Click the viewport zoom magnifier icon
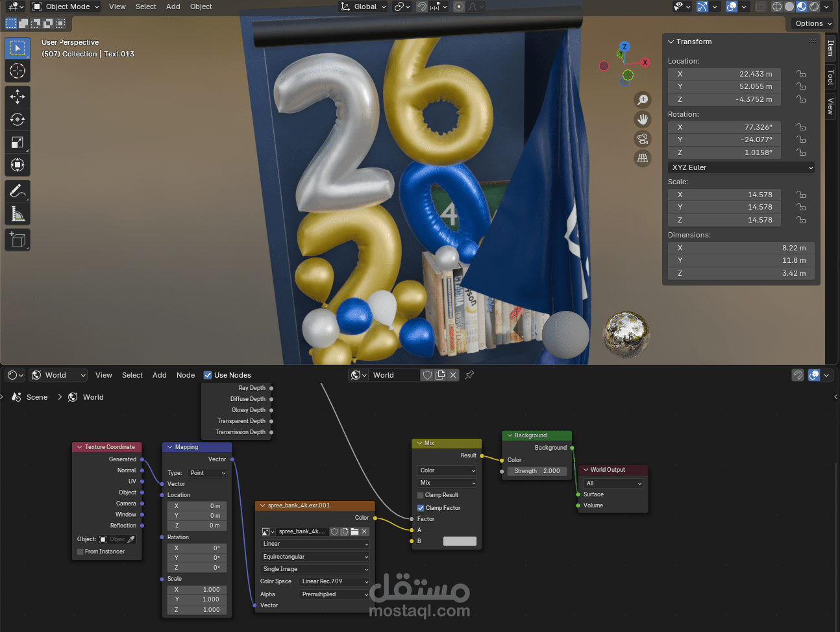 tap(643, 100)
